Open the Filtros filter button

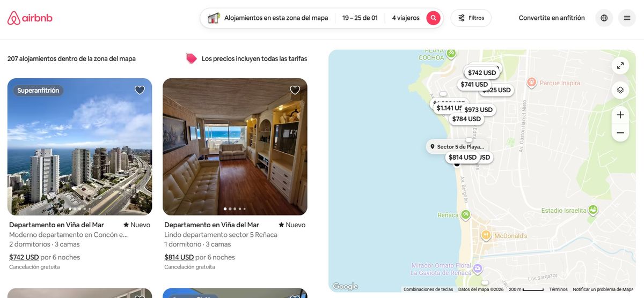(471, 18)
